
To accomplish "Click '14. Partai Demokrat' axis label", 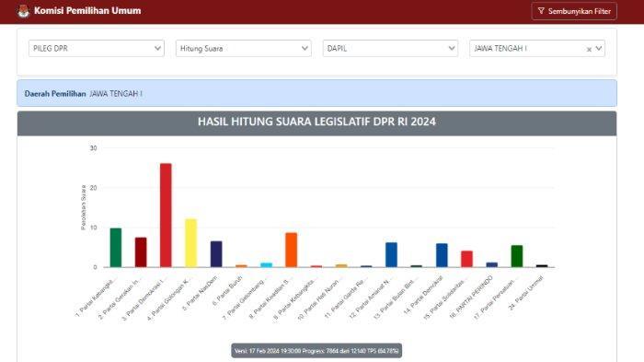I will point(424,295).
